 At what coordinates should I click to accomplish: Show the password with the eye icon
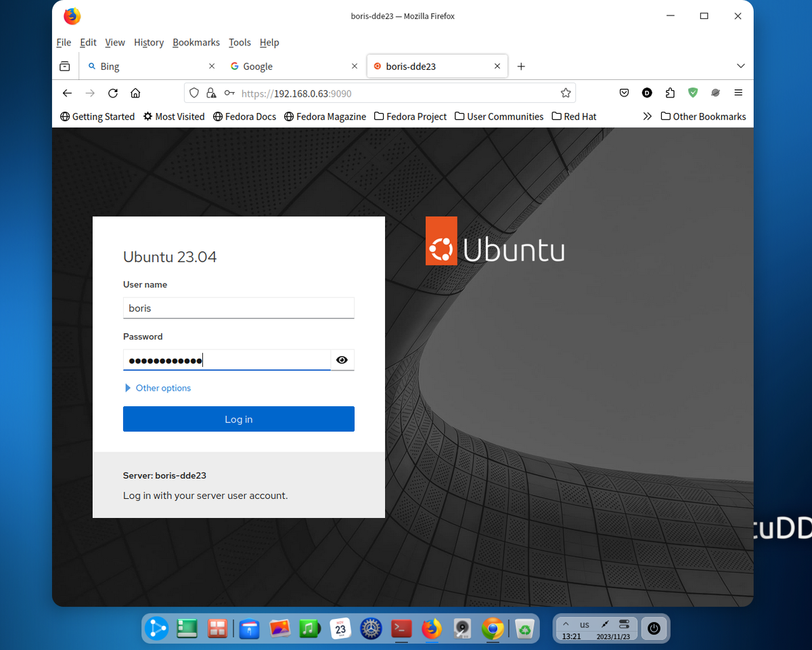342,360
